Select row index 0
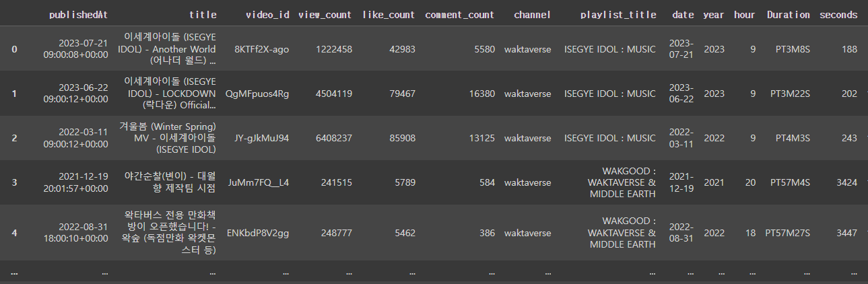 pos(15,49)
